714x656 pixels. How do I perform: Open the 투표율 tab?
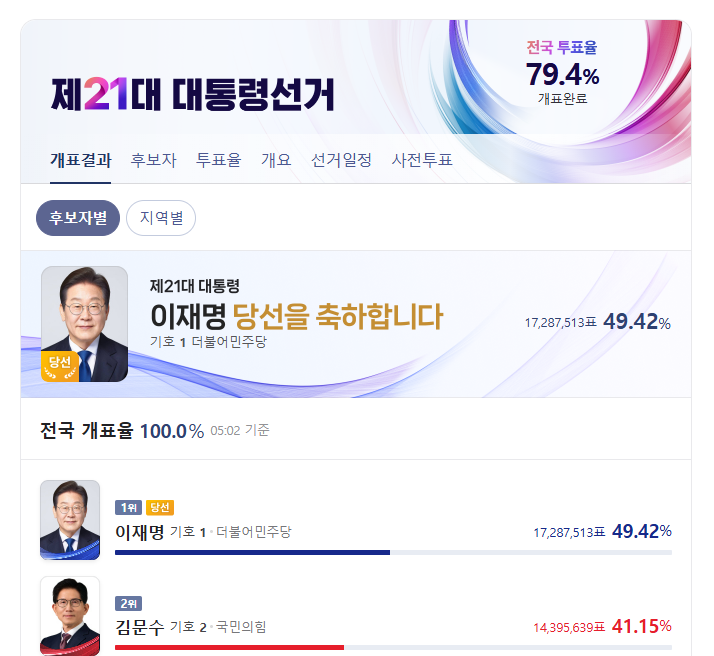218,160
